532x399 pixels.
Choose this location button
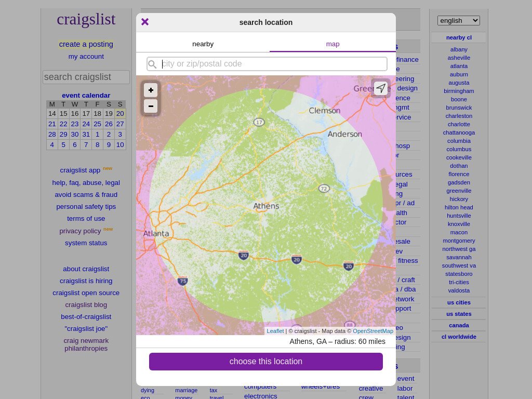point(266,362)
